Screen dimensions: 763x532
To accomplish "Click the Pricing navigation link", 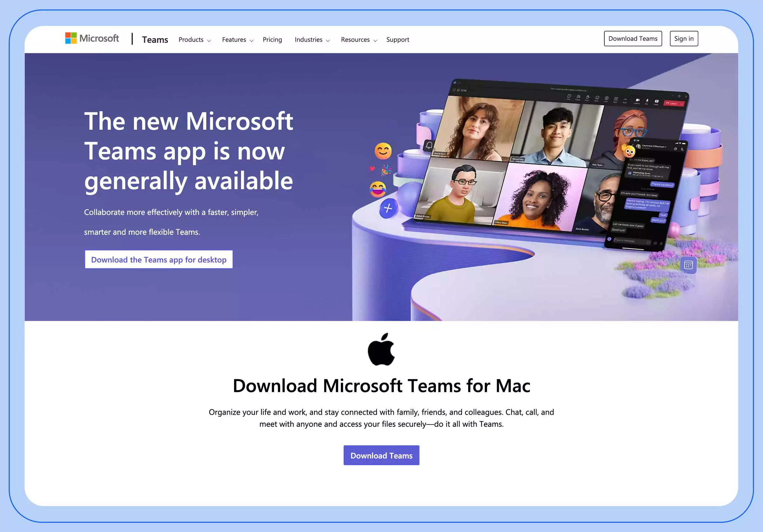I will [x=272, y=39].
